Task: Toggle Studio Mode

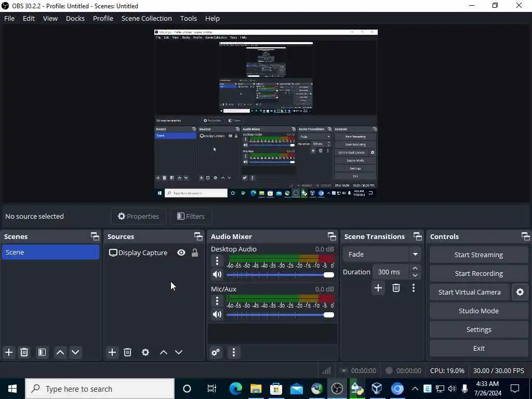Action: pos(478,311)
